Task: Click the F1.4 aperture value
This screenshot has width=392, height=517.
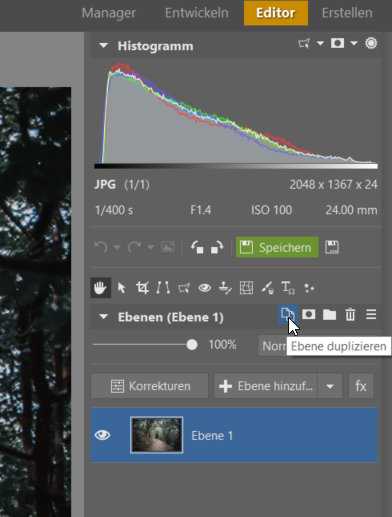Action: coord(201,210)
